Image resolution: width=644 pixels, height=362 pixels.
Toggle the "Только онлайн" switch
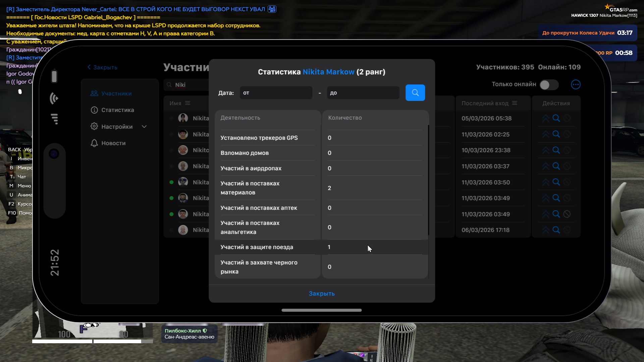[549, 85]
